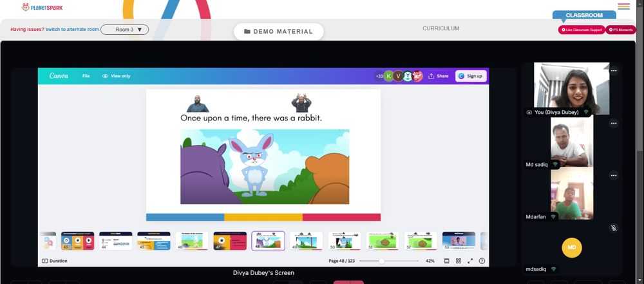Click the PlanetSpark logo
644x284 pixels.
click(42, 7)
